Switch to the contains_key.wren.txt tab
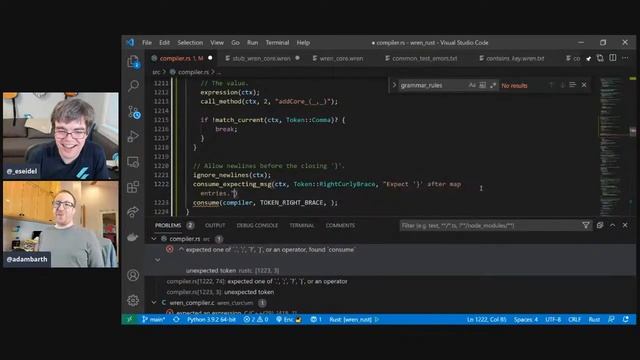Viewport: 640px width, 360px height. [x=515, y=58]
